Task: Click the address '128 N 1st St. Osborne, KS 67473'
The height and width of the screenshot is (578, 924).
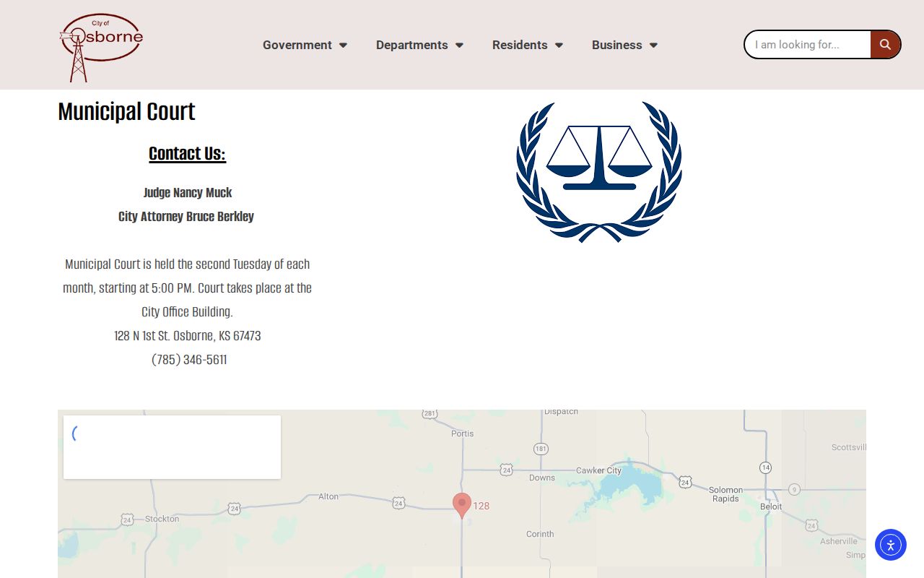Action: [188, 335]
